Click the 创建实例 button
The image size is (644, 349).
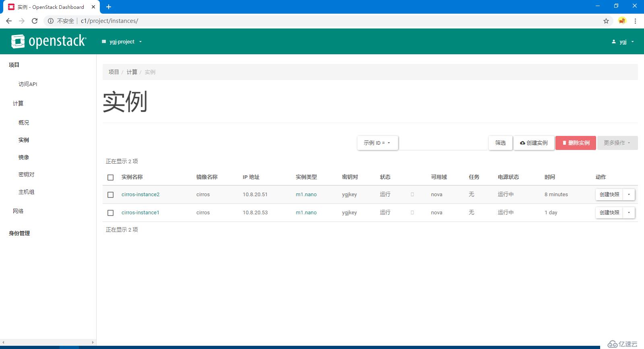(534, 143)
